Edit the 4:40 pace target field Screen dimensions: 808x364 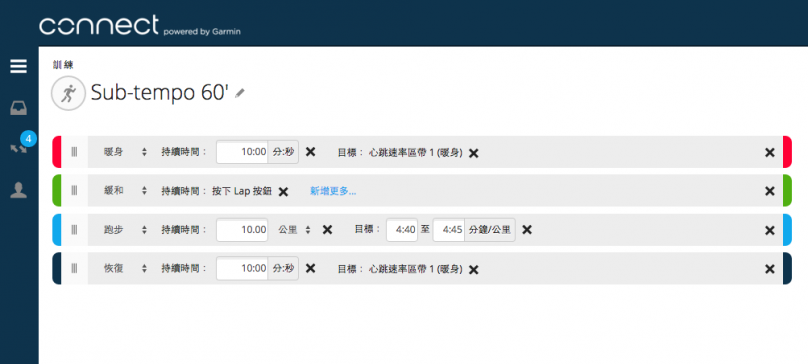(402, 230)
